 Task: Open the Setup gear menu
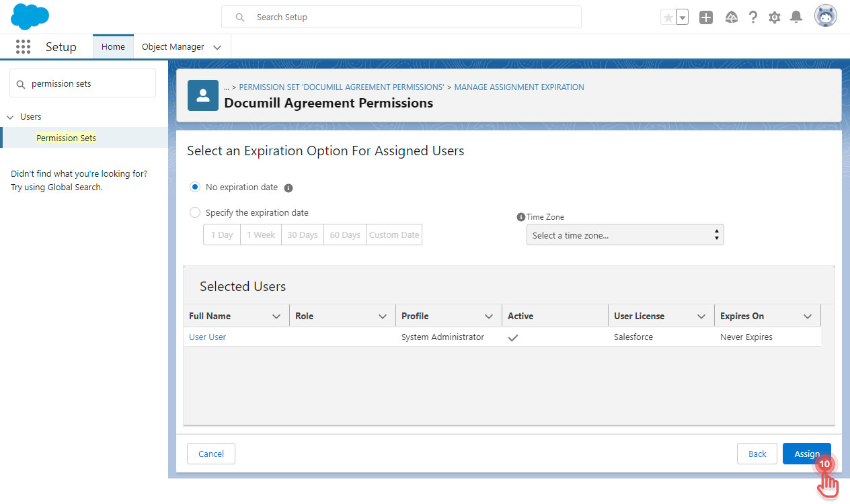[774, 16]
